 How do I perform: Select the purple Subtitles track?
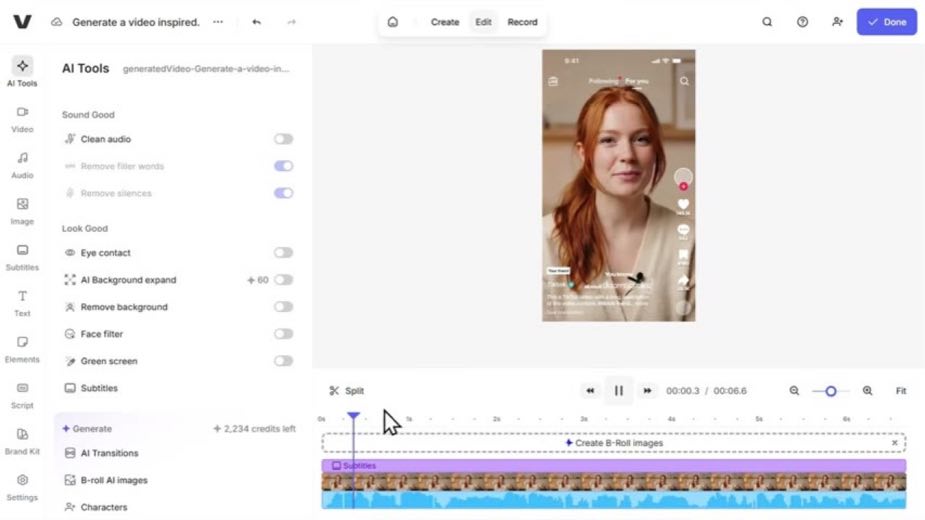tap(614, 466)
